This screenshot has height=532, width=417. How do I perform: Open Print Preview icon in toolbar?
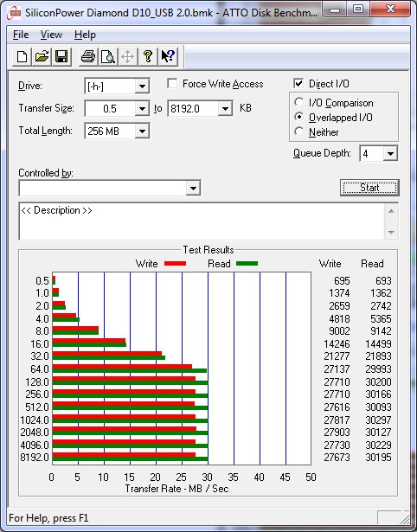108,57
